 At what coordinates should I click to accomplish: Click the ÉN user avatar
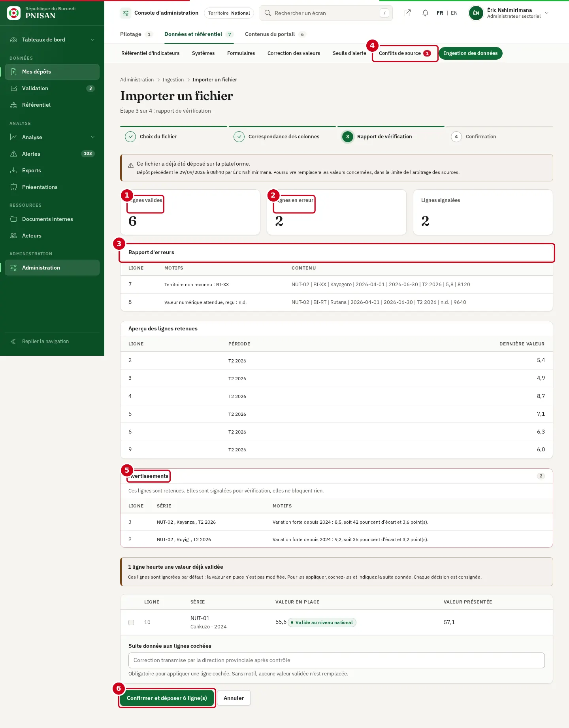(476, 13)
